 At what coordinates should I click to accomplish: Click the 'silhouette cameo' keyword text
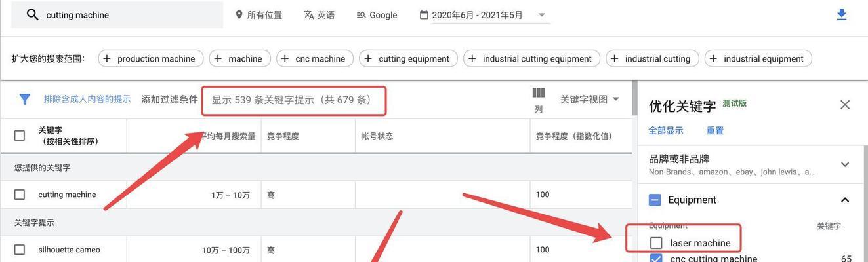pyautogui.click(x=69, y=250)
